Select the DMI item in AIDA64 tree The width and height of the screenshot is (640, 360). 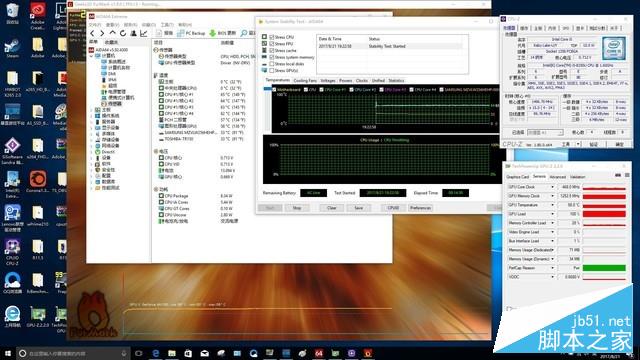(109, 74)
